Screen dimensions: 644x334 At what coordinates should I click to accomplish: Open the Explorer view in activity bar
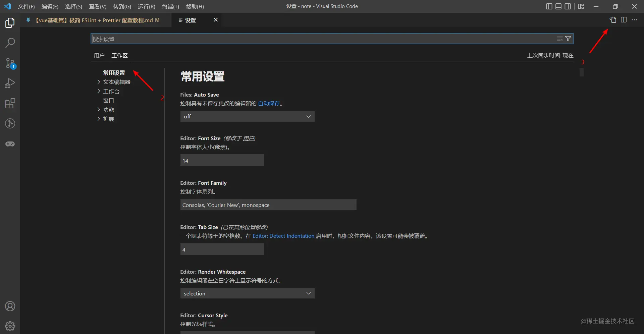10,23
